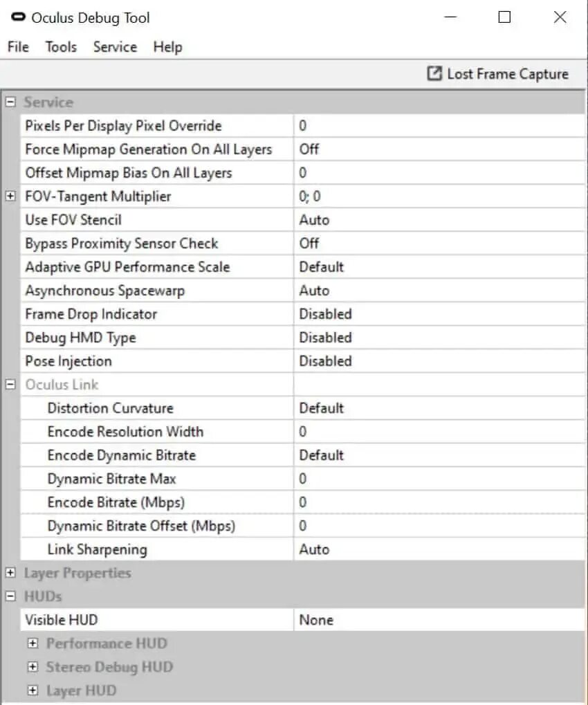The width and height of the screenshot is (588, 705).
Task: Open the Service menu
Action: (115, 47)
